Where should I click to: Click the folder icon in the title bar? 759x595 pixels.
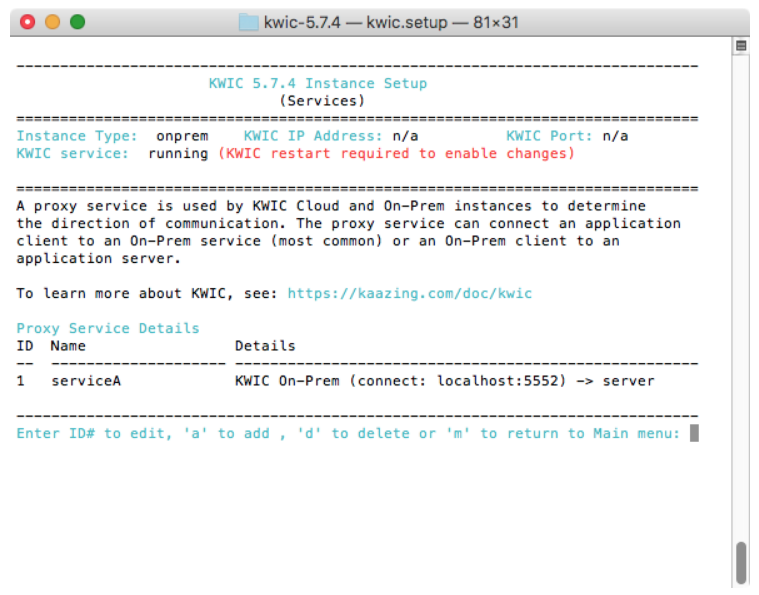point(248,22)
